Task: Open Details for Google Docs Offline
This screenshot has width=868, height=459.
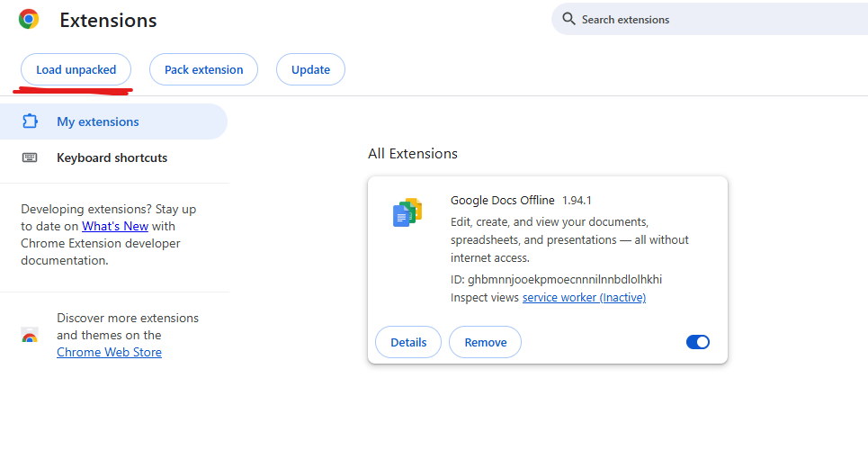Action: pos(408,342)
